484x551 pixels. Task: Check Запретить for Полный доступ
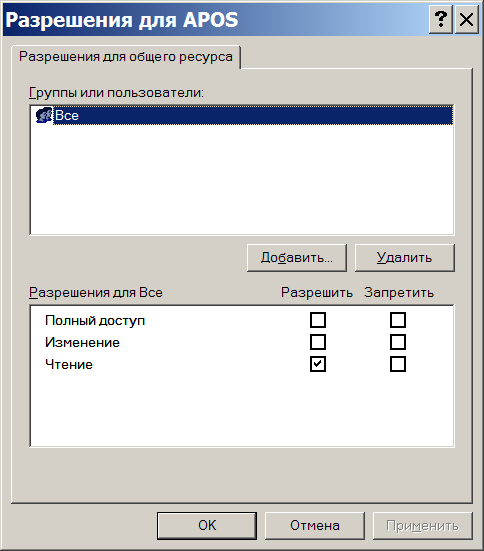click(398, 320)
